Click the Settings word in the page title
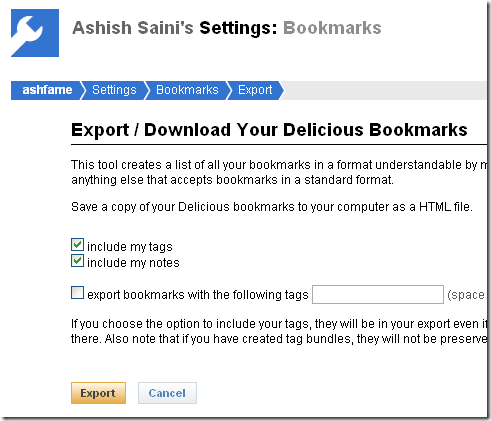The height and width of the screenshot is (421, 491). (x=238, y=28)
